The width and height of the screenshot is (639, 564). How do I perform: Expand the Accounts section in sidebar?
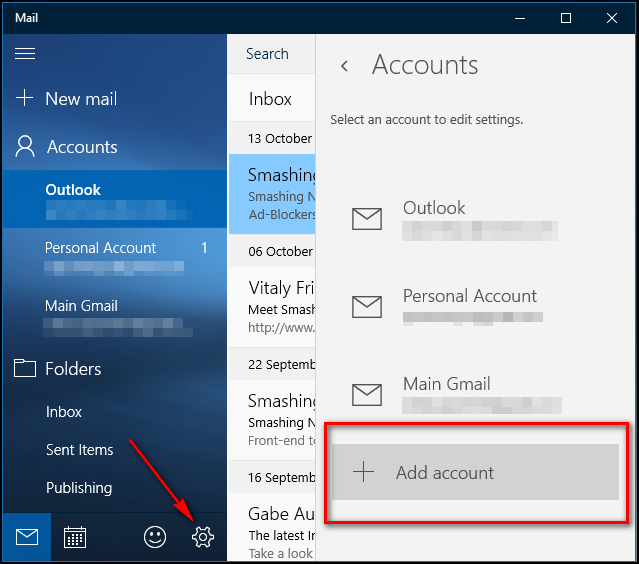coord(81,147)
